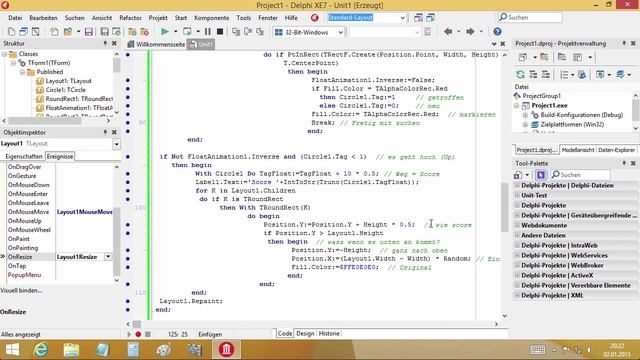The height and width of the screenshot is (360, 640).
Task: Click Save desktop layout icon
Action: click(418, 18)
